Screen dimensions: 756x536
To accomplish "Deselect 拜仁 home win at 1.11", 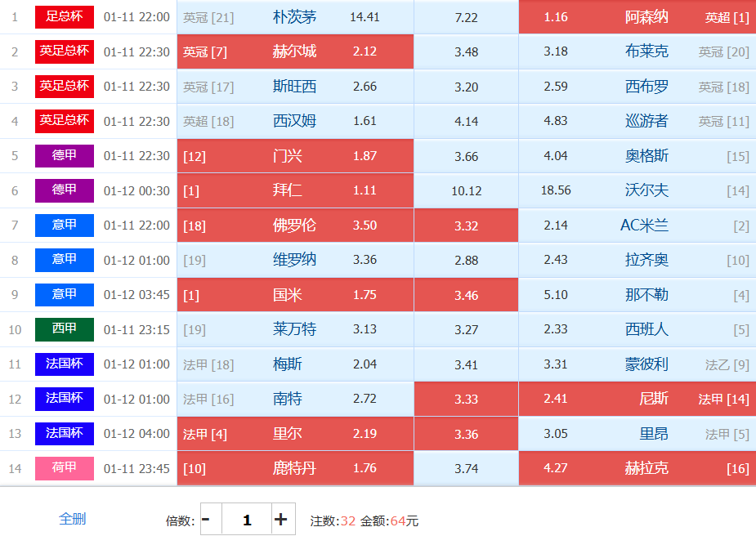I will coord(295,190).
